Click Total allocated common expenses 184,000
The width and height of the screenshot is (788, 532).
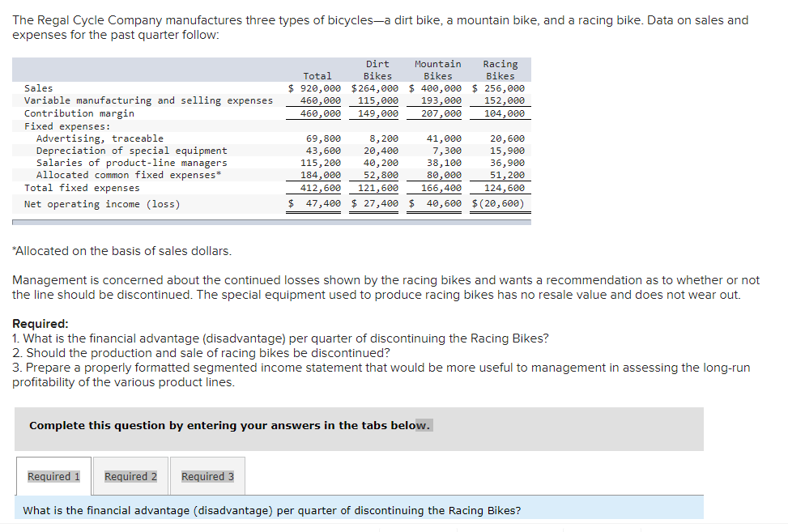coord(321,175)
